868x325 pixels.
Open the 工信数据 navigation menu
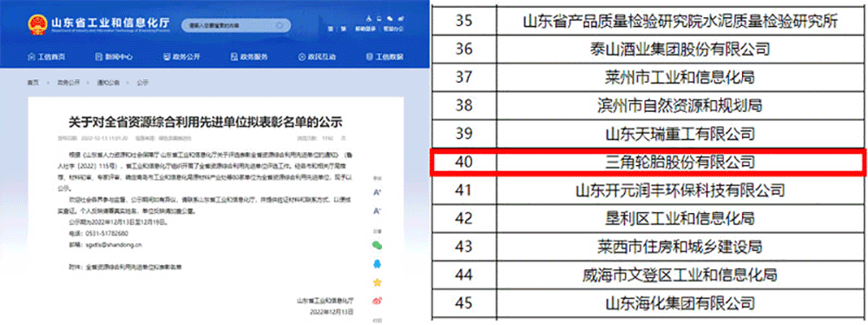(385, 57)
